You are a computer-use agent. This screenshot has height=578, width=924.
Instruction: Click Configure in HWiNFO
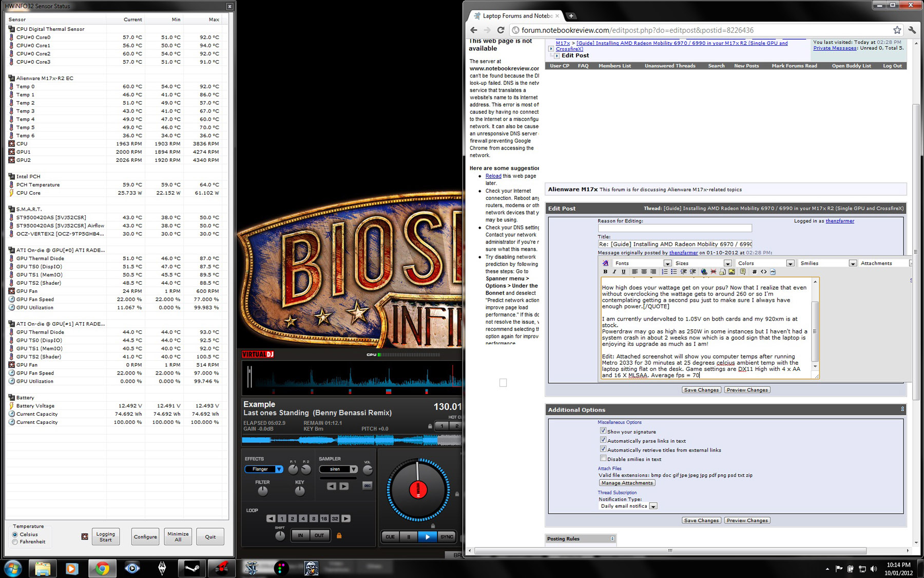click(145, 537)
